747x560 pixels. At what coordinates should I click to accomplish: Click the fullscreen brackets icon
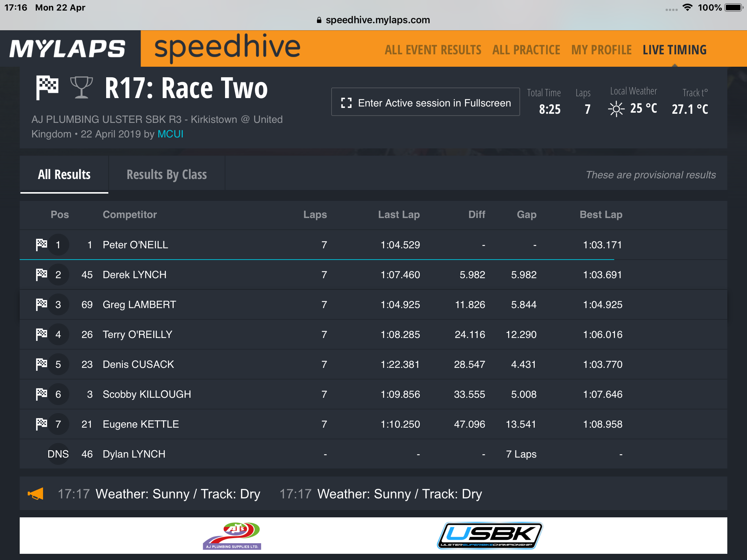346,103
